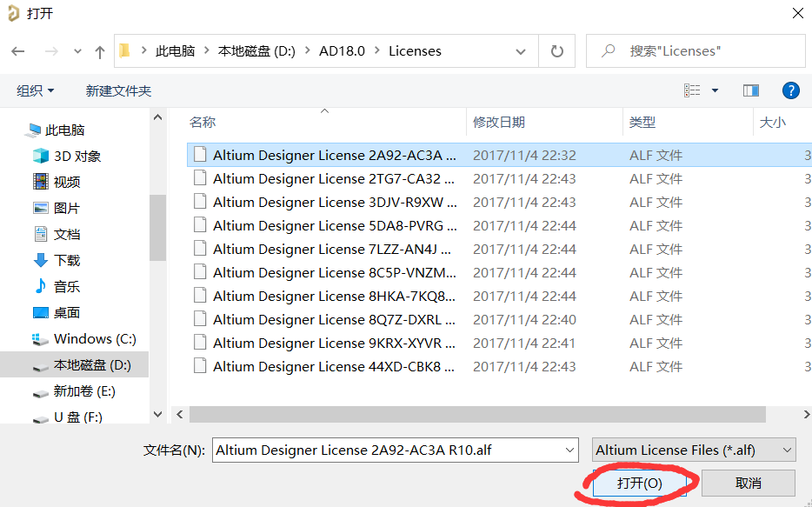Select U 盘 (F:) drive in sidebar
Screen dimensions: 812x507
(77, 417)
